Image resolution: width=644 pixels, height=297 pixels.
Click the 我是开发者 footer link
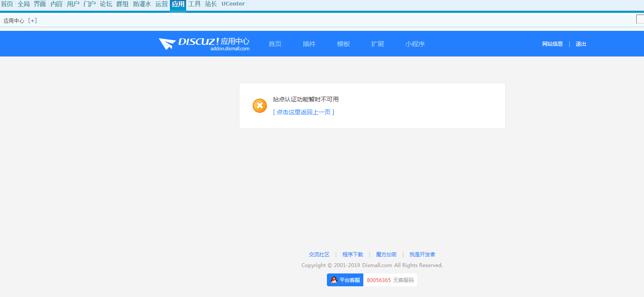click(x=422, y=254)
